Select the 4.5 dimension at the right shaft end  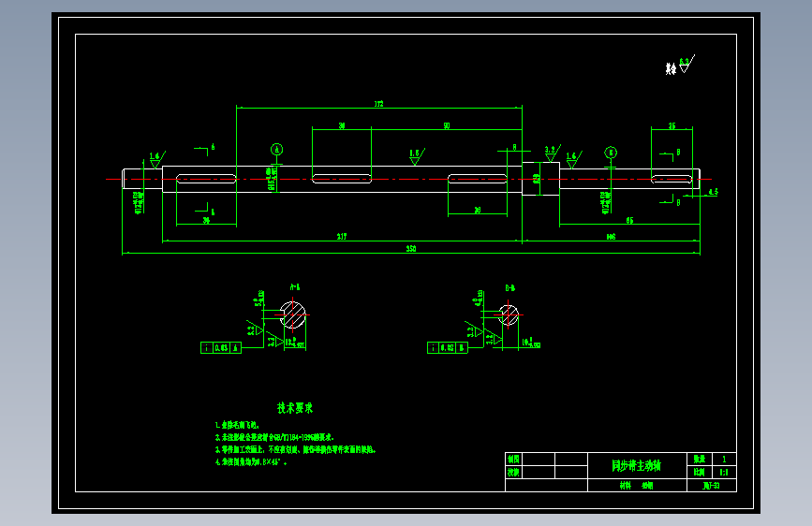tap(713, 192)
